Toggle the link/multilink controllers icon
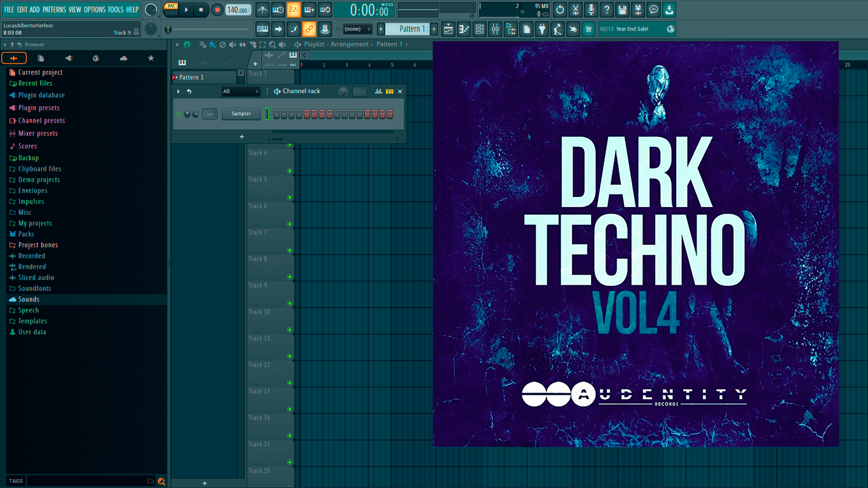This screenshot has height=488, width=868. point(309,29)
